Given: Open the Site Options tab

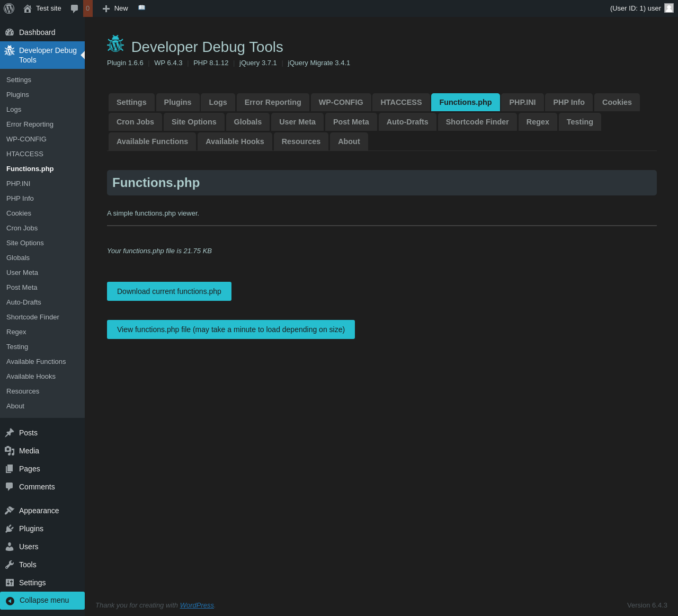Looking at the screenshot, I should click(x=194, y=122).
